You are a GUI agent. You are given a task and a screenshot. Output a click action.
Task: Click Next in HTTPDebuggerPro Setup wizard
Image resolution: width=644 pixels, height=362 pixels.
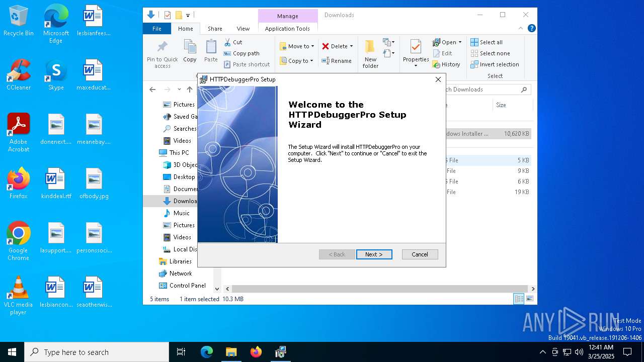(x=374, y=254)
